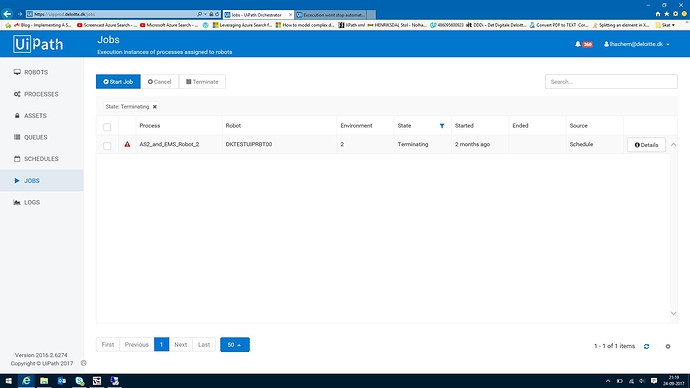
Task: Tick the select-all checkbox in table header
Action: tap(107, 127)
